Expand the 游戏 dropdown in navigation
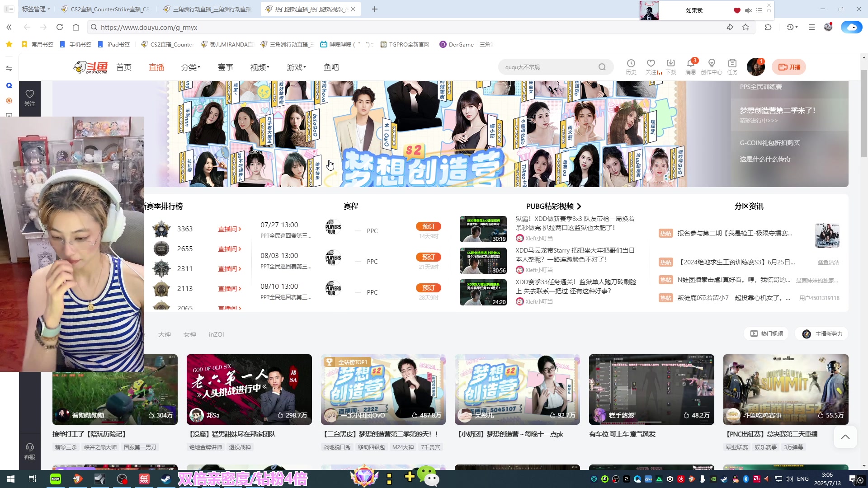The image size is (868, 488). [x=296, y=67]
